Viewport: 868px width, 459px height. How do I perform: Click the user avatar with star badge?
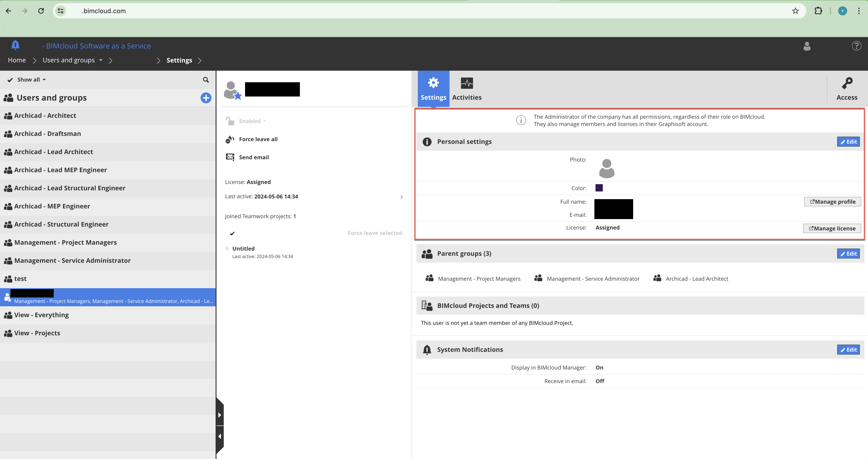pyautogui.click(x=233, y=91)
